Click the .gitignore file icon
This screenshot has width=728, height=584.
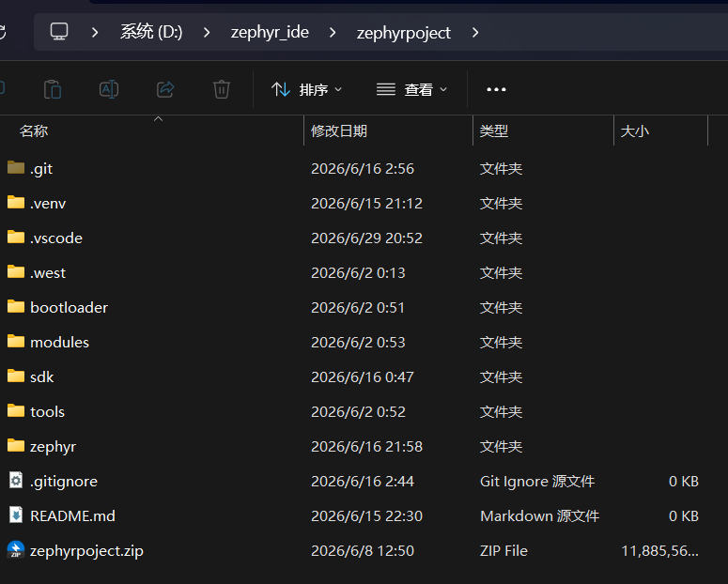pyautogui.click(x=16, y=481)
